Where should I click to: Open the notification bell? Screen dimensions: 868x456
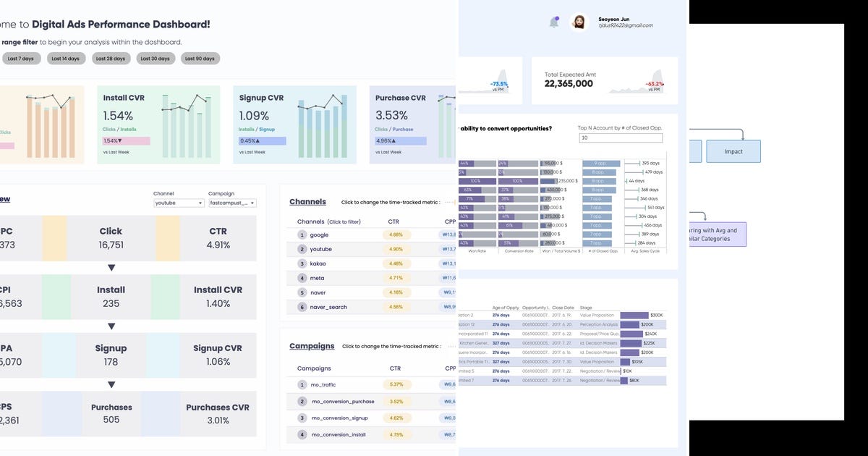pyautogui.click(x=554, y=22)
